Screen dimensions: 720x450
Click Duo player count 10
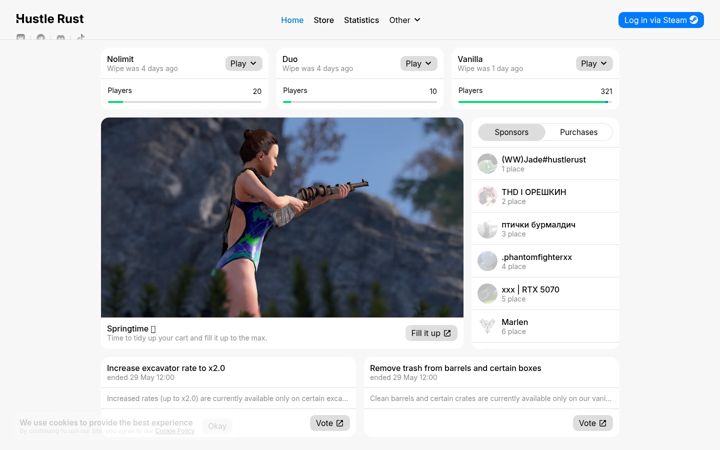tap(433, 91)
